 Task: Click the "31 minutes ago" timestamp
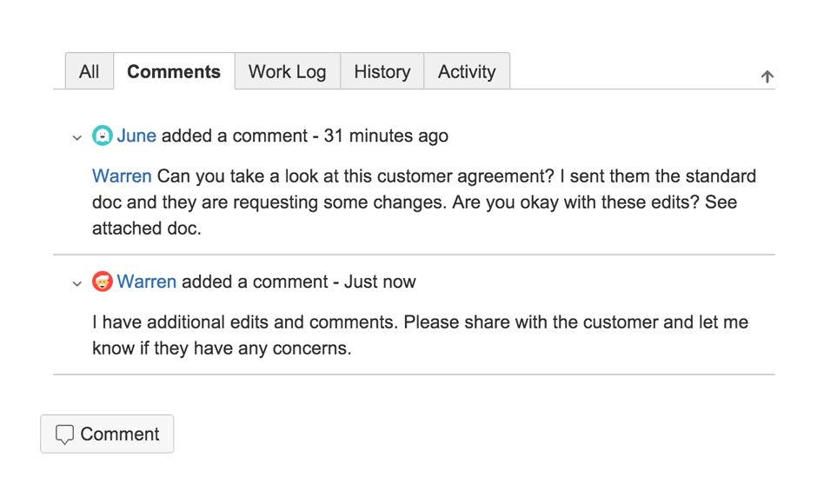pyautogui.click(x=386, y=136)
